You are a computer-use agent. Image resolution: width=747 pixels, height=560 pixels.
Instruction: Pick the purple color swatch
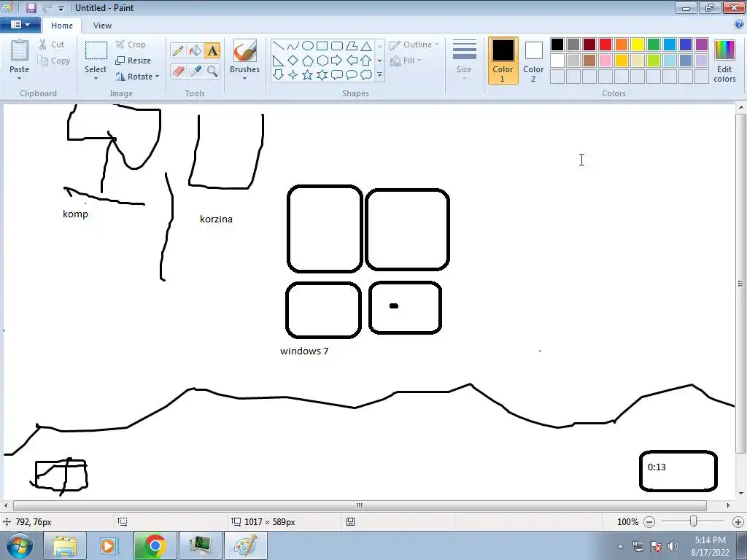point(702,44)
